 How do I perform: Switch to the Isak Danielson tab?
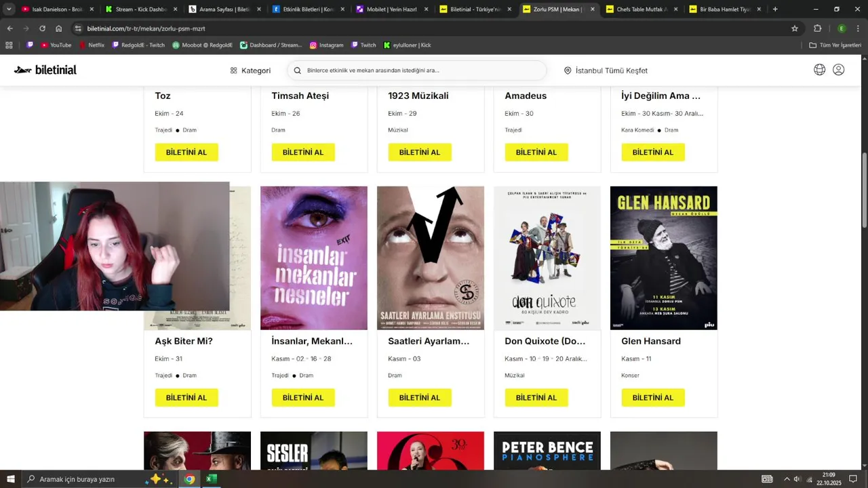(x=57, y=9)
